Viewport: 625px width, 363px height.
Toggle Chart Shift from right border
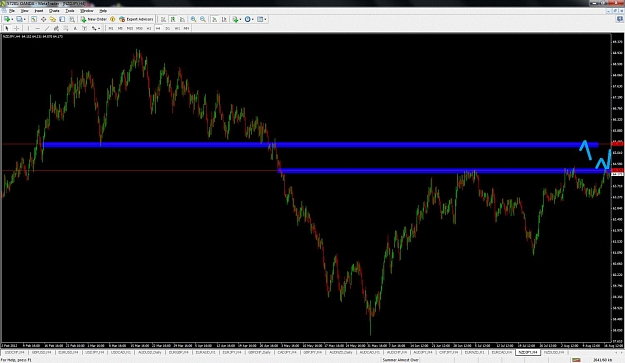(x=224, y=19)
